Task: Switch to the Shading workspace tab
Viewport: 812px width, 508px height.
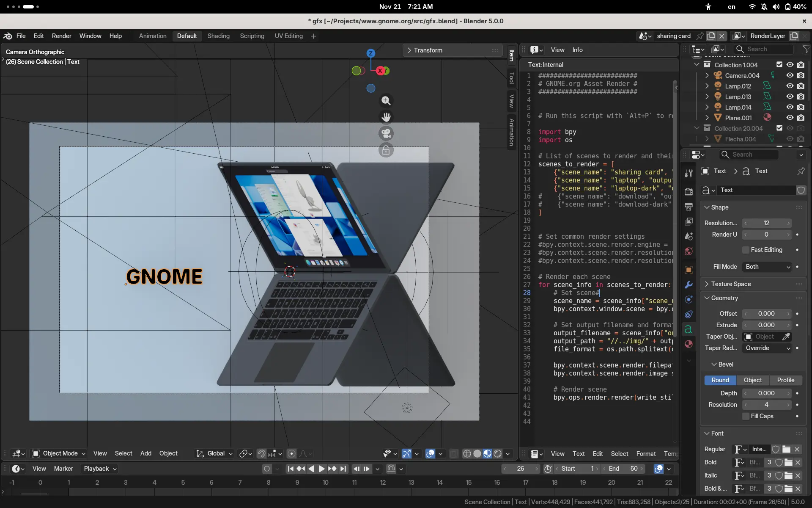Action: click(x=218, y=36)
